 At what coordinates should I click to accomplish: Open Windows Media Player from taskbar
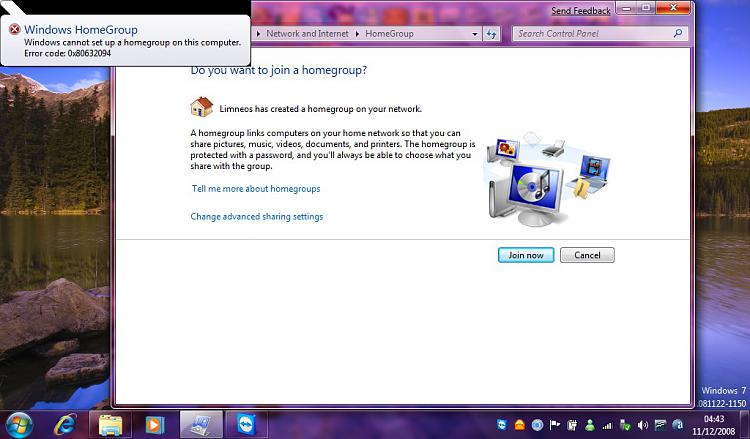point(154,425)
